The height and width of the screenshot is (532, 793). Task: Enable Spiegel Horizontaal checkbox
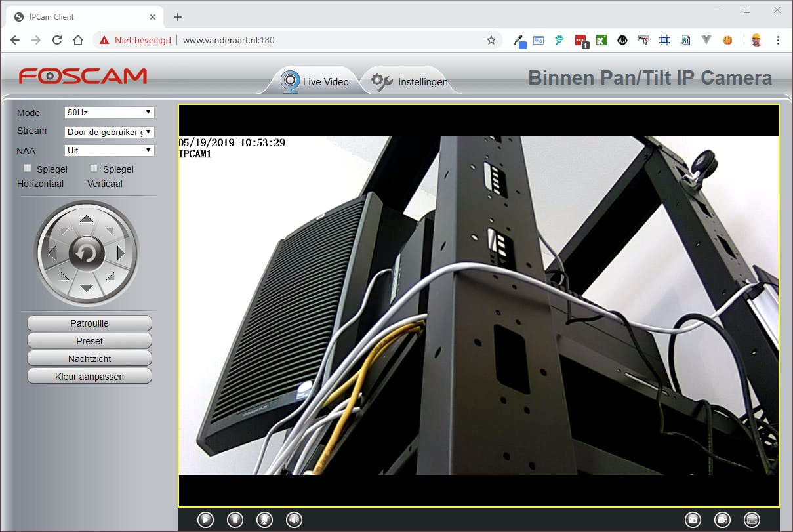pos(28,169)
